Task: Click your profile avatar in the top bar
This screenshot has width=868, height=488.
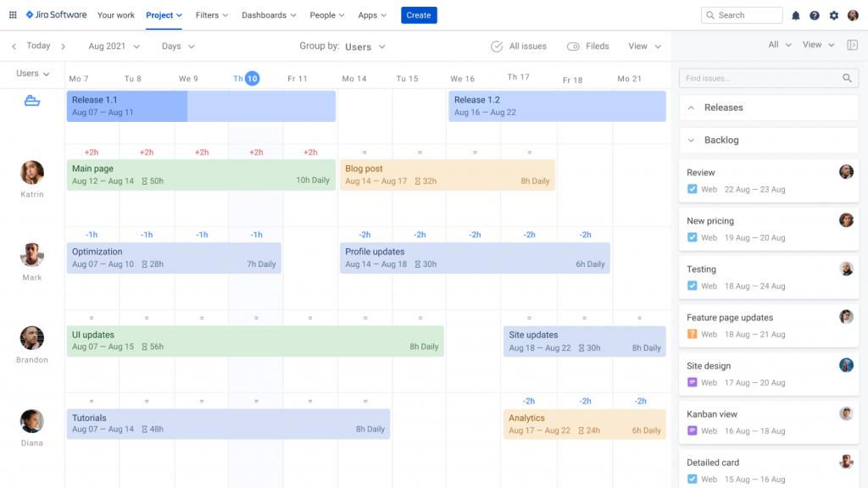Action: click(x=854, y=14)
